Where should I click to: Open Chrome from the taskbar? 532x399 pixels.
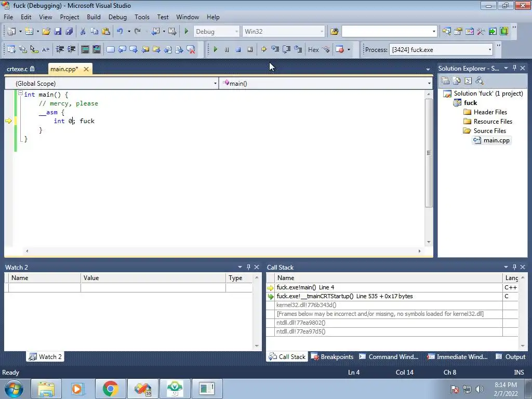click(110, 389)
